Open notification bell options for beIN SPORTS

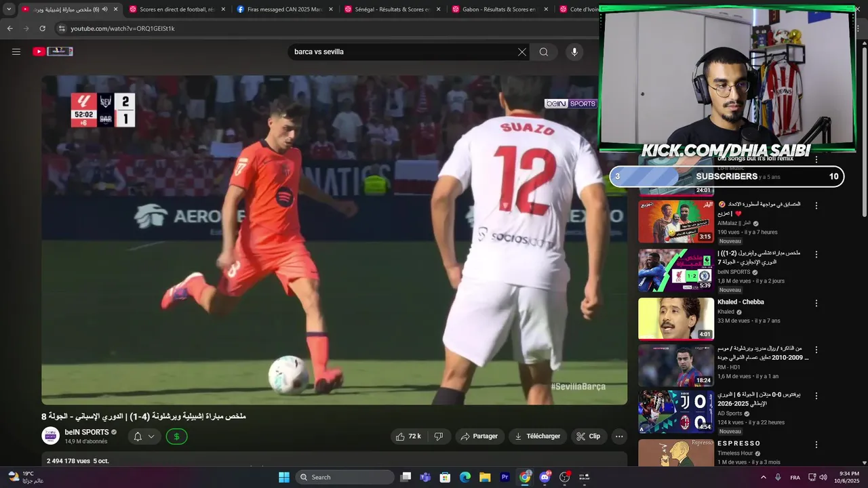(144, 436)
